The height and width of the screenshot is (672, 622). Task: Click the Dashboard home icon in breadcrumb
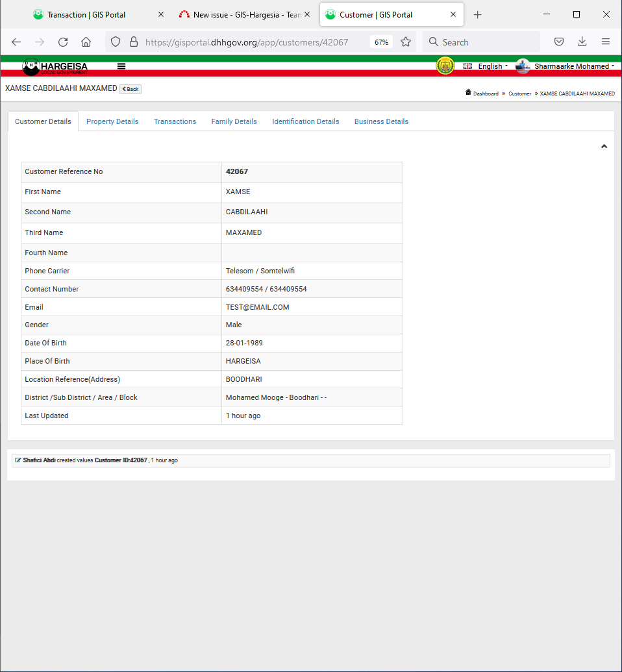468,92
